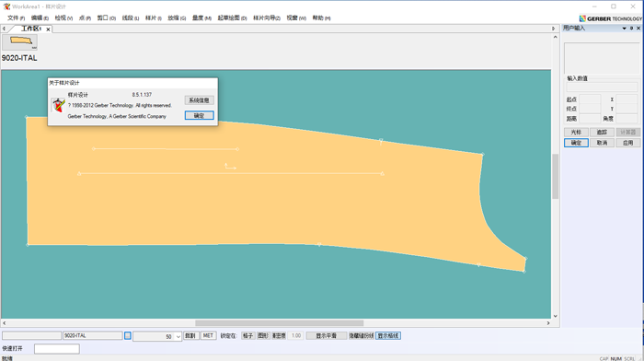644x361 pixels.
Task: Open the 用户输入 panel options arrow
Action: 625,29
